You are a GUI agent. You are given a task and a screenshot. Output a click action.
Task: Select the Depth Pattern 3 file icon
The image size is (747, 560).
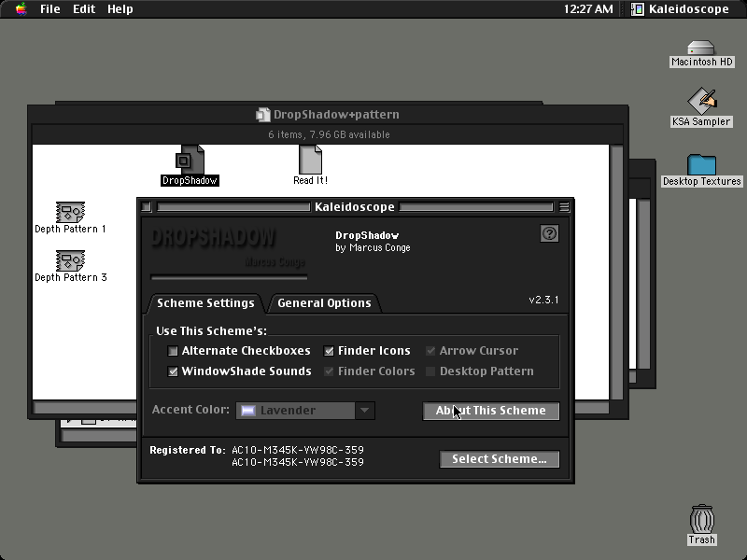(x=71, y=266)
